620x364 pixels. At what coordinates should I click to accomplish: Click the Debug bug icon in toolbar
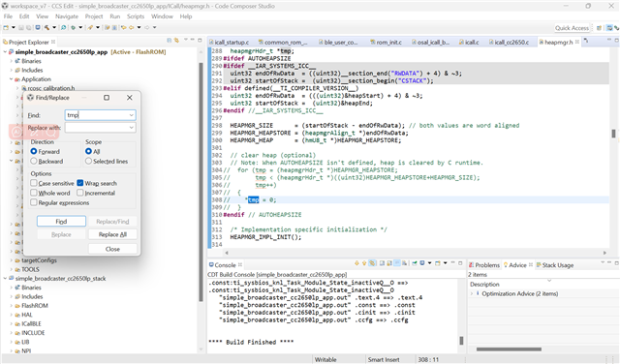click(74, 27)
